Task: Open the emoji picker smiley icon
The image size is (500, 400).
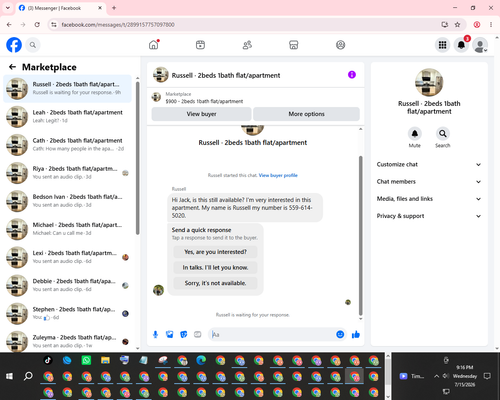Action: point(340,334)
